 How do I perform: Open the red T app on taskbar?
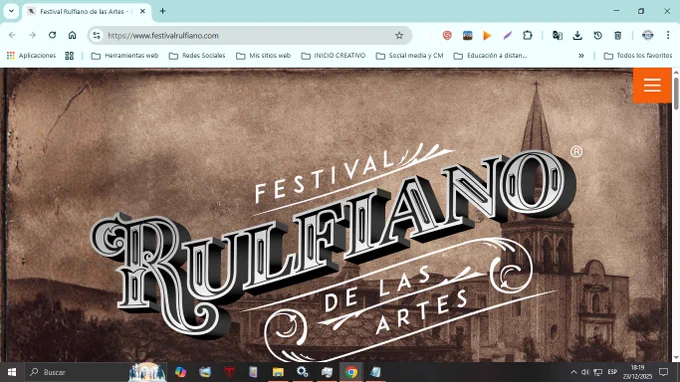tap(229, 372)
